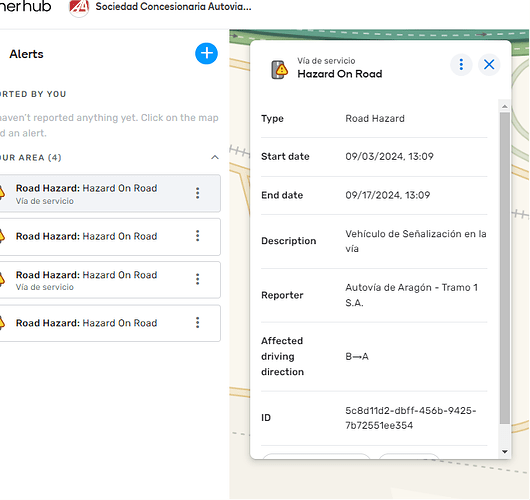Viewport: 530px width, 500px height.
Task: Click the details panel scrollbar up arrow
Action: [x=505, y=106]
